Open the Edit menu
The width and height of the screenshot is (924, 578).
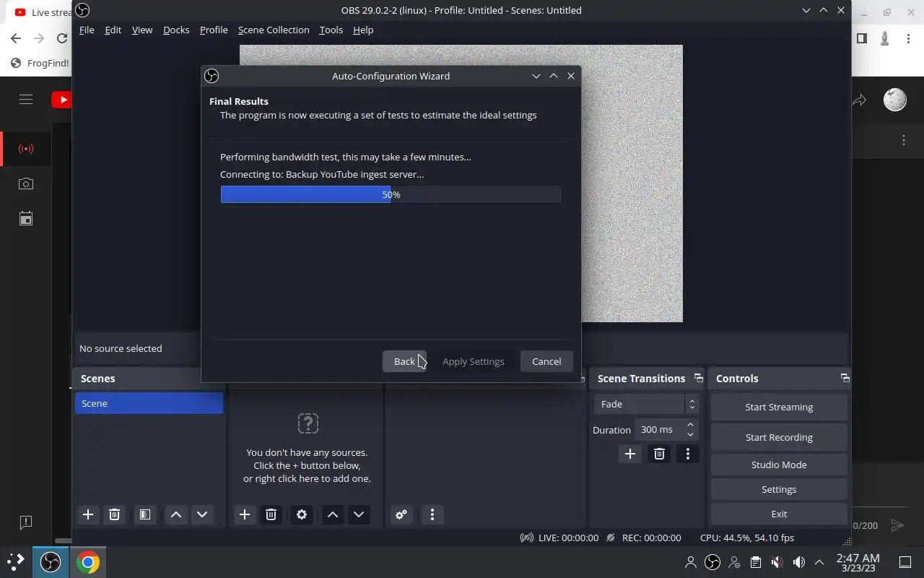tap(113, 30)
